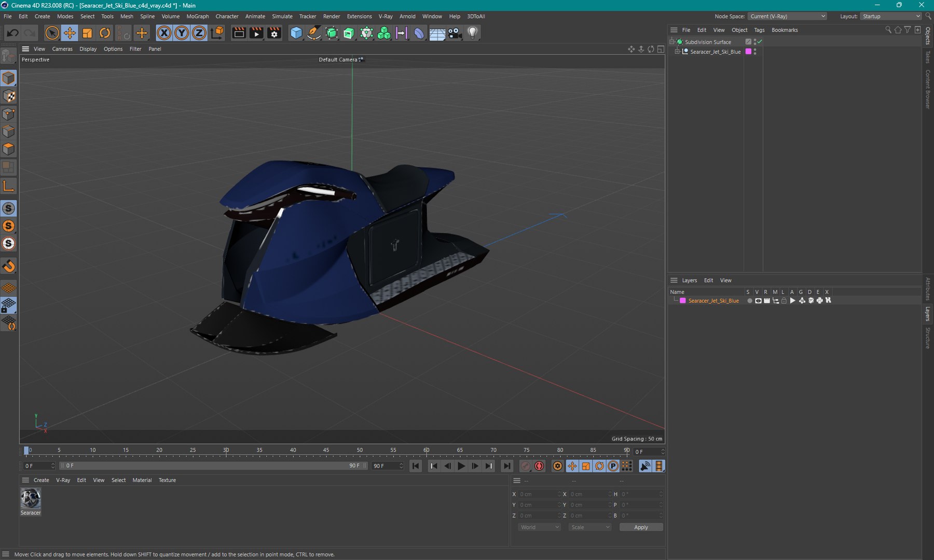The image size is (934, 560).
Task: Open Edit Render Settings
Action: (274, 33)
